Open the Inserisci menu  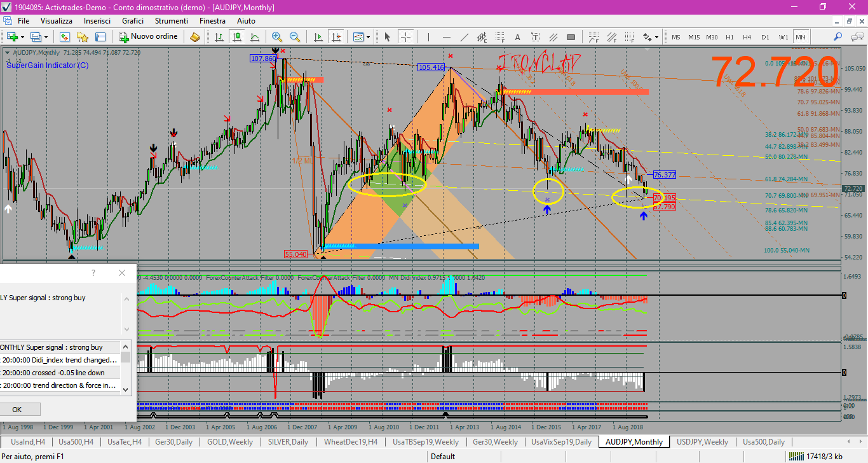[x=97, y=21]
